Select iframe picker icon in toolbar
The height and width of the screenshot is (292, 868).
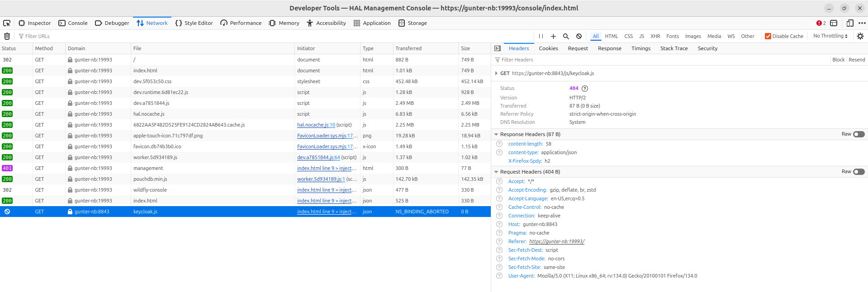pos(834,23)
